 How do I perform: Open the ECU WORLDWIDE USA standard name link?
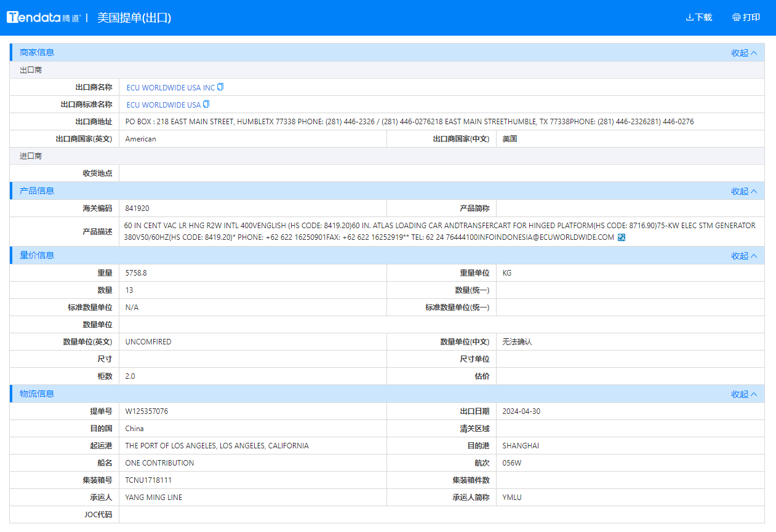(x=164, y=104)
